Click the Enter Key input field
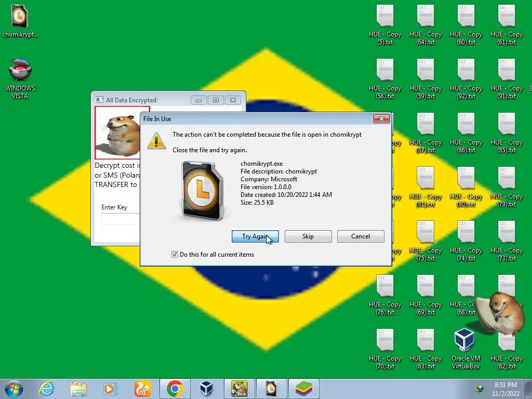Viewport: 532px width, 399px height. coord(121,219)
